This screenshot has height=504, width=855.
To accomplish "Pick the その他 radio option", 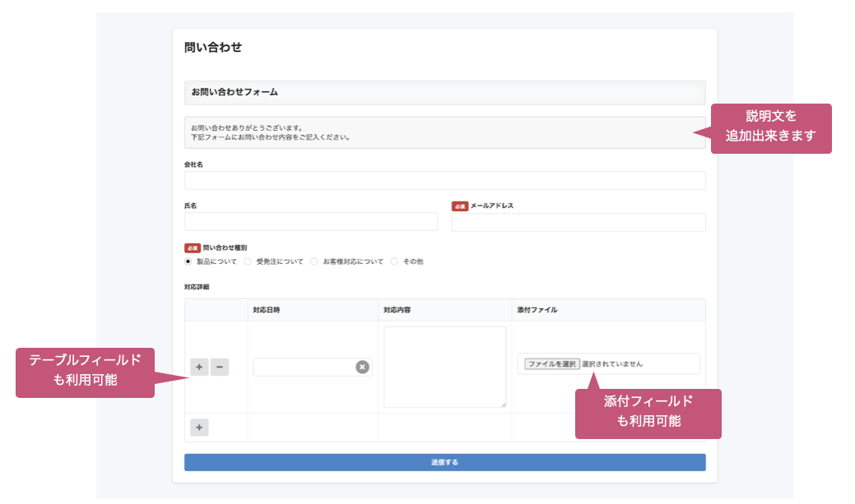I will (395, 261).
